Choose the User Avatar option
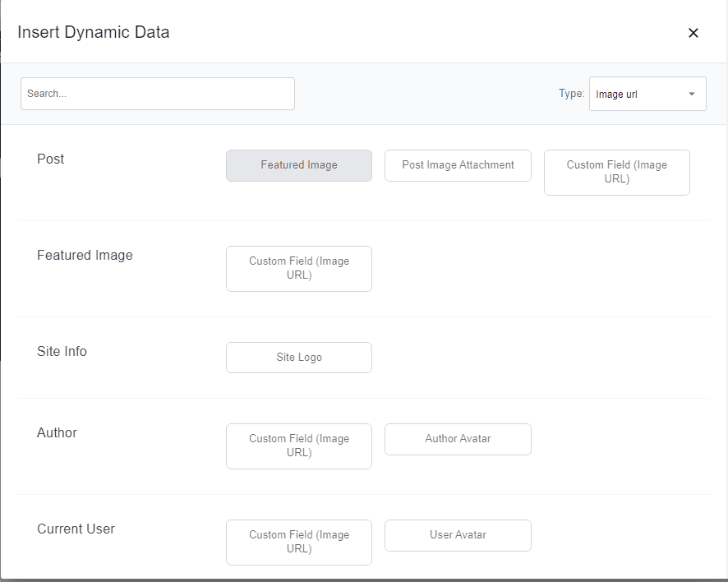This screenshot has height=582, width=728. (x=458, y=535)
